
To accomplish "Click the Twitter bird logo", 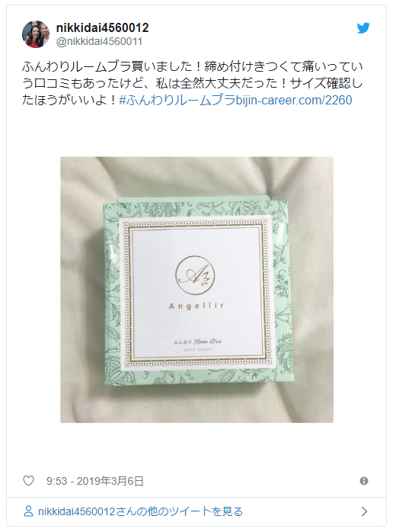I will click(363, 28).
